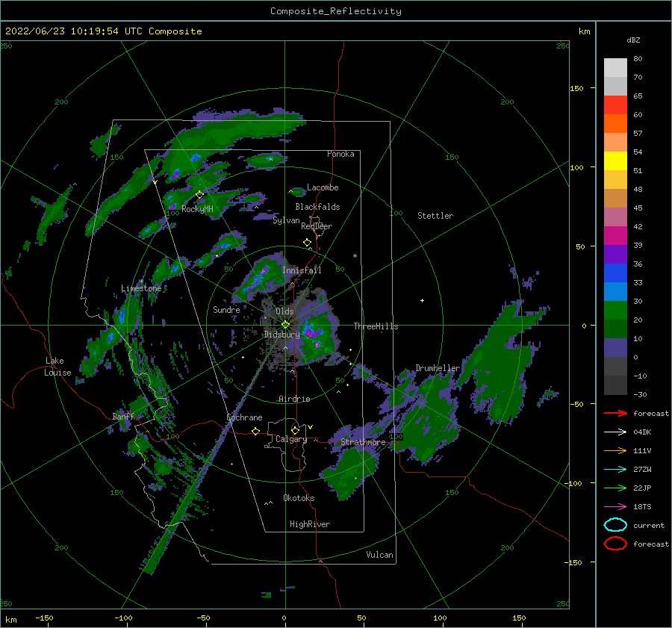The height and width of the screenshot is (628, 672).
Task: Click the Drumheller town label
Action: (438, 368)
